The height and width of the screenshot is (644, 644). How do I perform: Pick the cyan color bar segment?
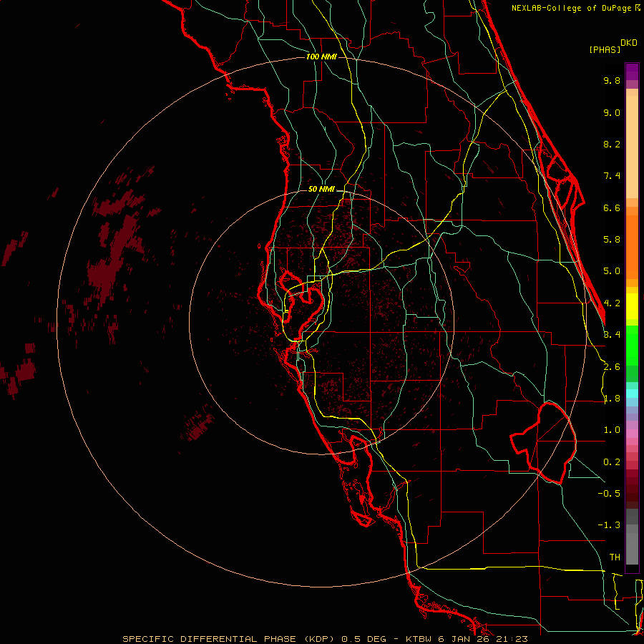632,393
